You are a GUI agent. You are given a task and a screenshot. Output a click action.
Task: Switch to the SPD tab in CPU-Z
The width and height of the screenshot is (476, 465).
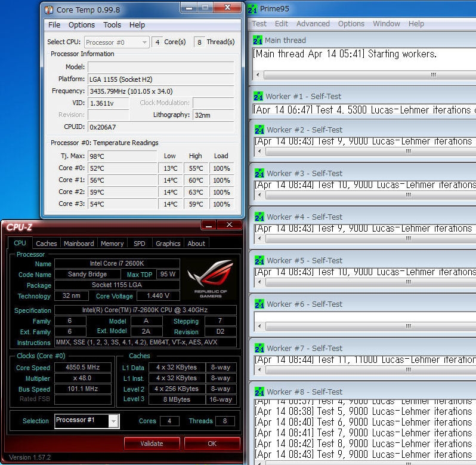[x=140, y=244]
